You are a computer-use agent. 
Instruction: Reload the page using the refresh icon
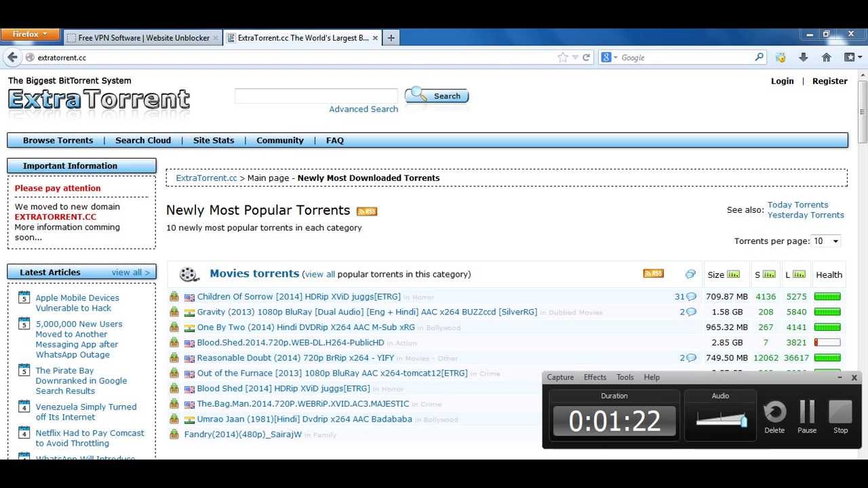587,58
